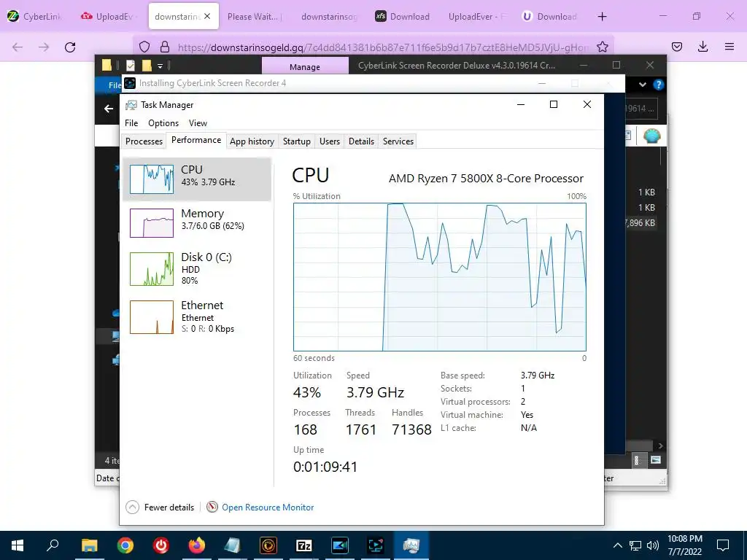Open the Services tab
Screen dimensions: 747x560
click(x=398, y=141)
